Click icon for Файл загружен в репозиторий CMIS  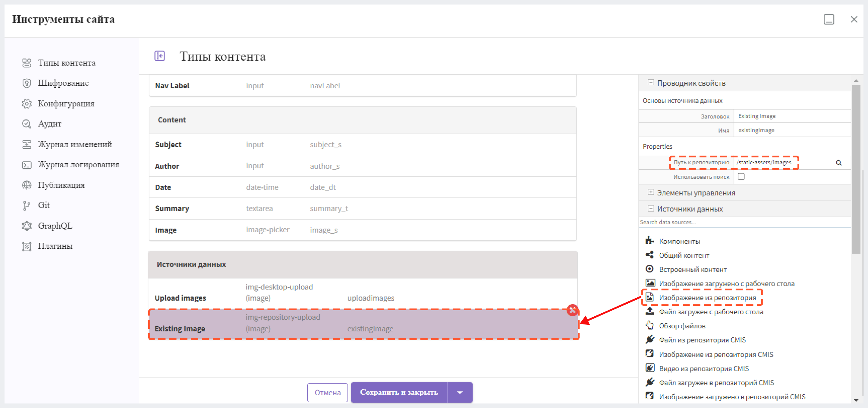click(x=650, y=382)
